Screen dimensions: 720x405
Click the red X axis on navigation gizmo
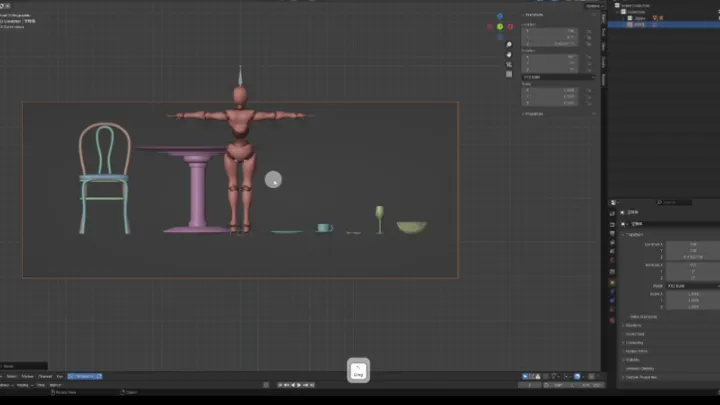pyautogui.click(x=510, y=27)
